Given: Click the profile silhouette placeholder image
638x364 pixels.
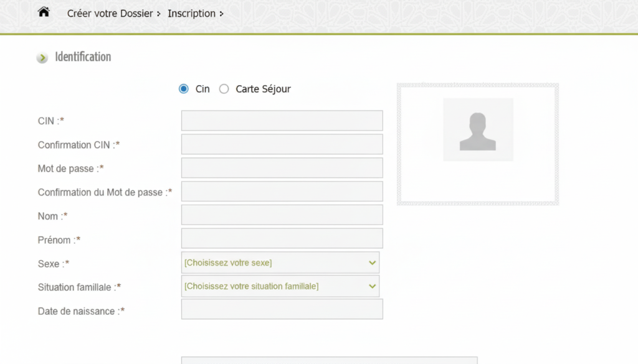Looking at the screenshot, I should [478, 129].
